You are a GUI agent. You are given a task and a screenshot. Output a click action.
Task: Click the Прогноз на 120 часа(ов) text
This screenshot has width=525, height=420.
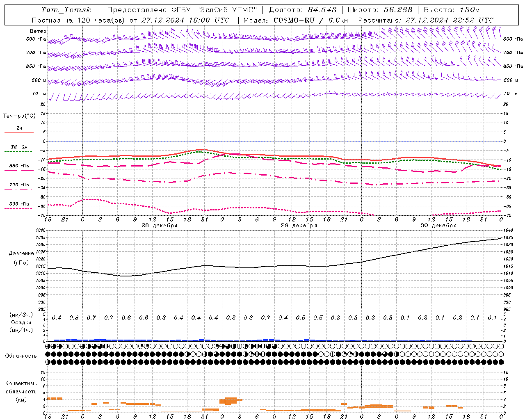coord(79,20)
